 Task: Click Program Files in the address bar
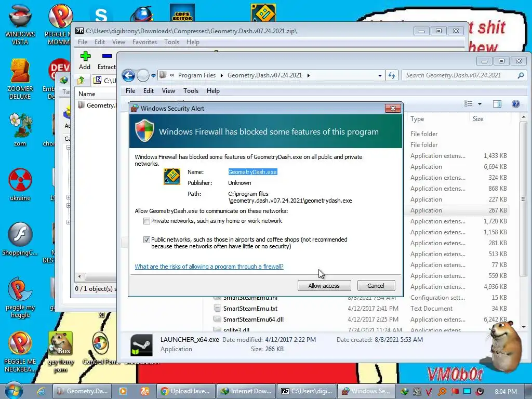coord(197,75)
